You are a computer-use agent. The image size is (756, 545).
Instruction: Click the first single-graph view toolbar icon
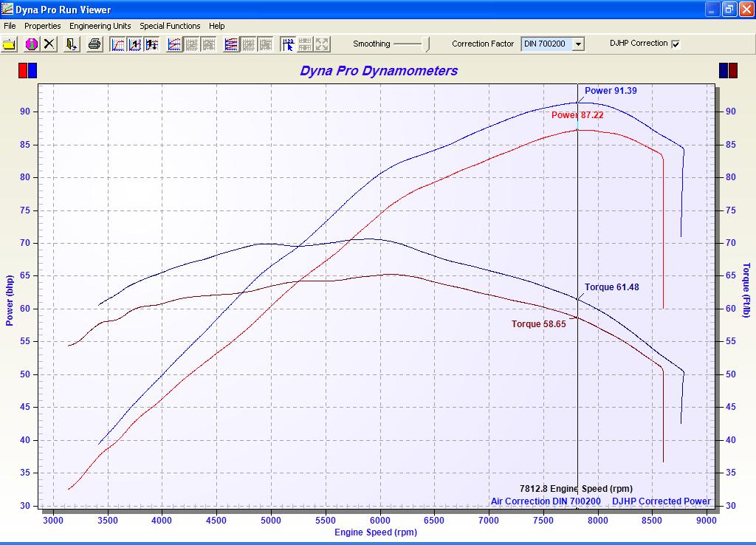118,44
